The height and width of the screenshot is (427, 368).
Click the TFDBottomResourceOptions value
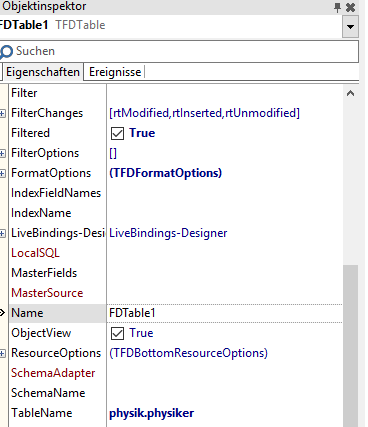pyautogui.click(x=188, y=353)
